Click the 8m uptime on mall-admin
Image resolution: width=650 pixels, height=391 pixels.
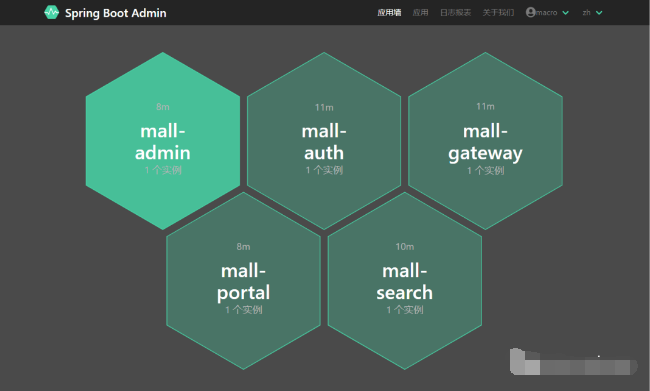point(162,107)
